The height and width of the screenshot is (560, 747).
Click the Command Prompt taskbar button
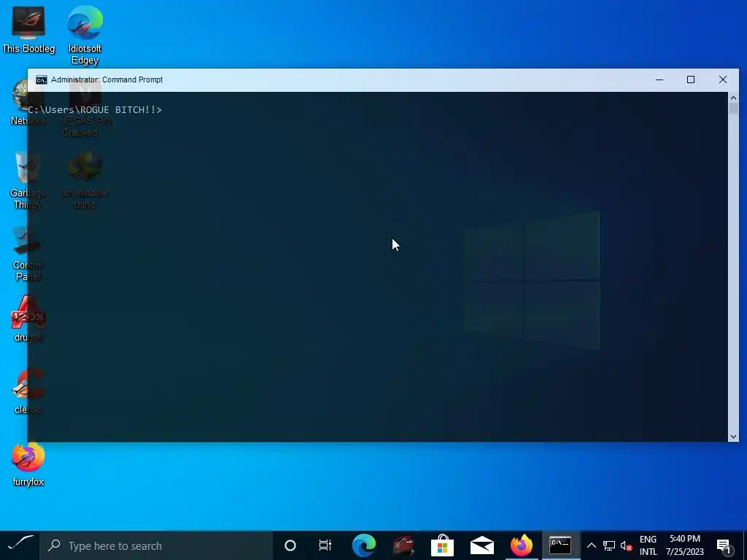560,545
